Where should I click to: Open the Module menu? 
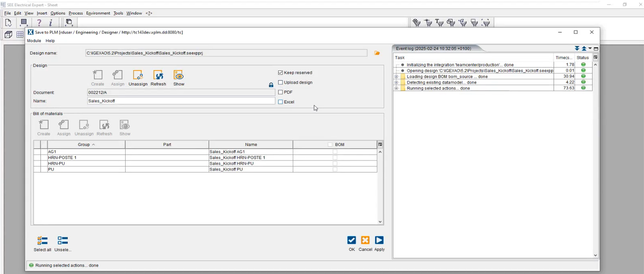34,41
